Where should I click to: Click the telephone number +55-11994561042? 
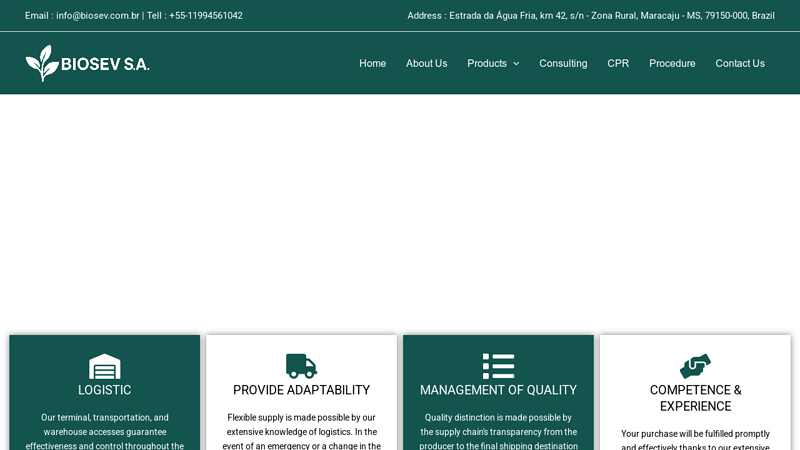point(205,16)
